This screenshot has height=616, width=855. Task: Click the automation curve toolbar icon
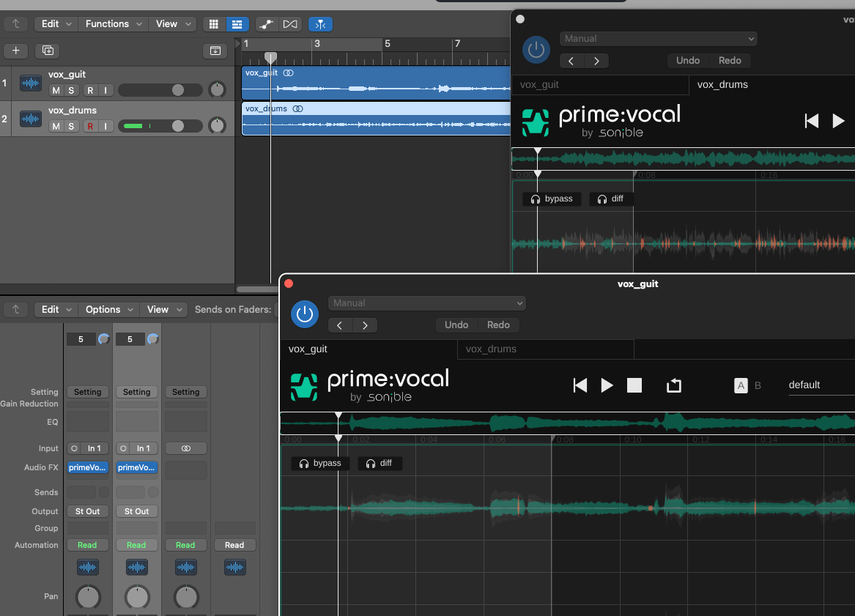(266, 24)
